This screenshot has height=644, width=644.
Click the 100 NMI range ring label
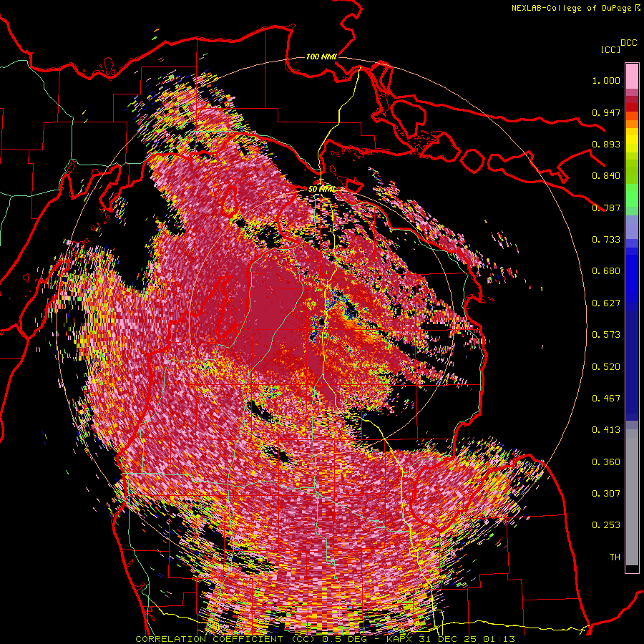321,57
